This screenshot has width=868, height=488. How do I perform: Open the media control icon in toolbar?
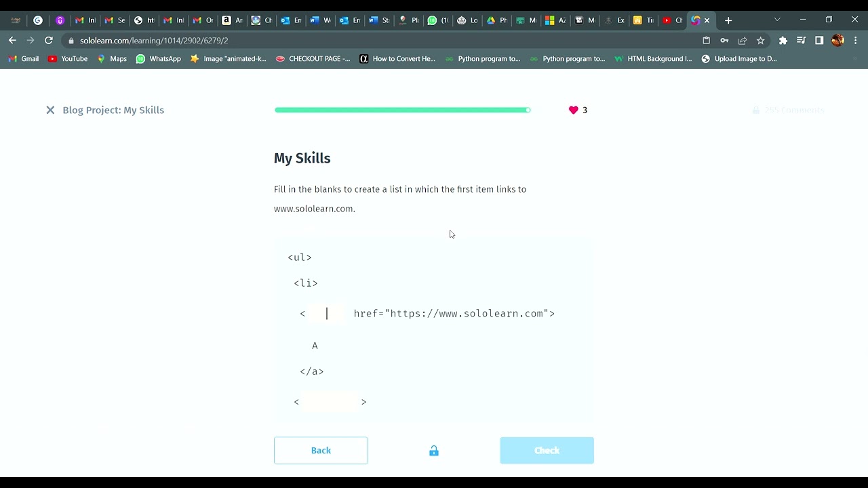click(802, 41)
